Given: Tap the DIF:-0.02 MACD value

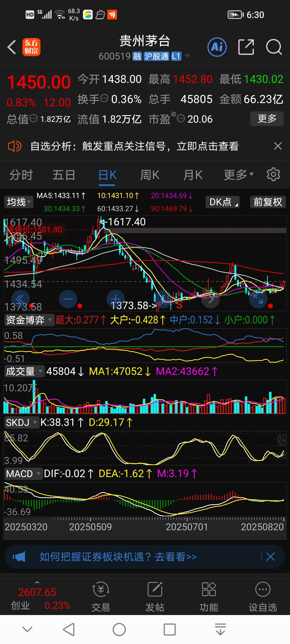Looking at the screenshot, I should [x=68, y=474].
